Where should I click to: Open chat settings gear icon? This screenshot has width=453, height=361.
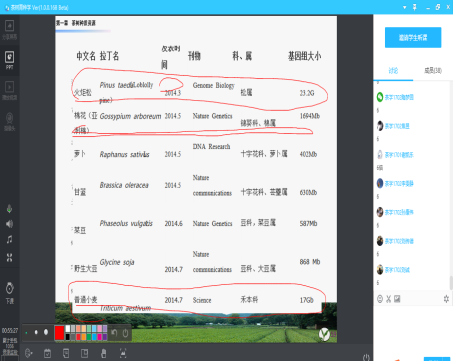[x=446, y=299]
